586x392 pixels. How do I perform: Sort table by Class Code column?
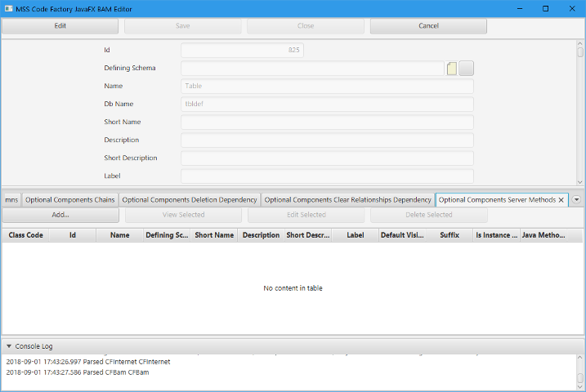[x=25, y=235]
